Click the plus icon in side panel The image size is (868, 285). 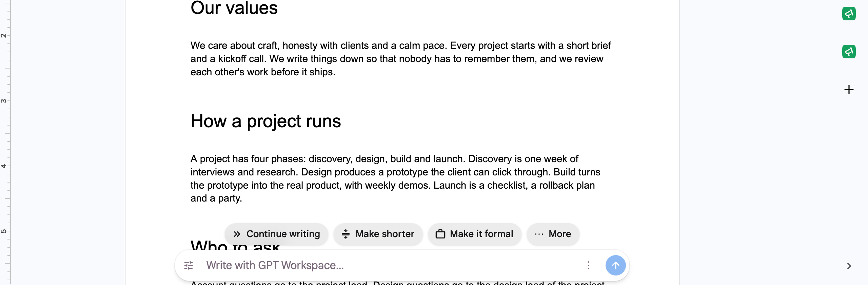(849, 90)
